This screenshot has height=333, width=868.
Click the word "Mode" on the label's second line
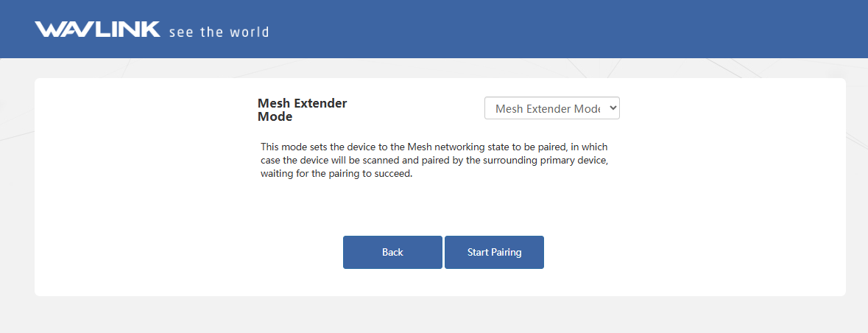(x=275, y=116)
